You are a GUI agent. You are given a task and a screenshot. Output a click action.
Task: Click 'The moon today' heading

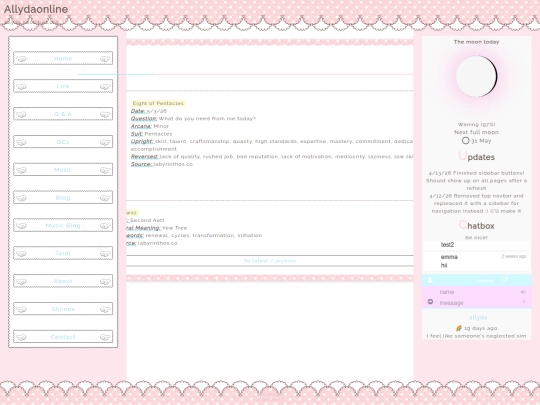(x=477, y=42)
